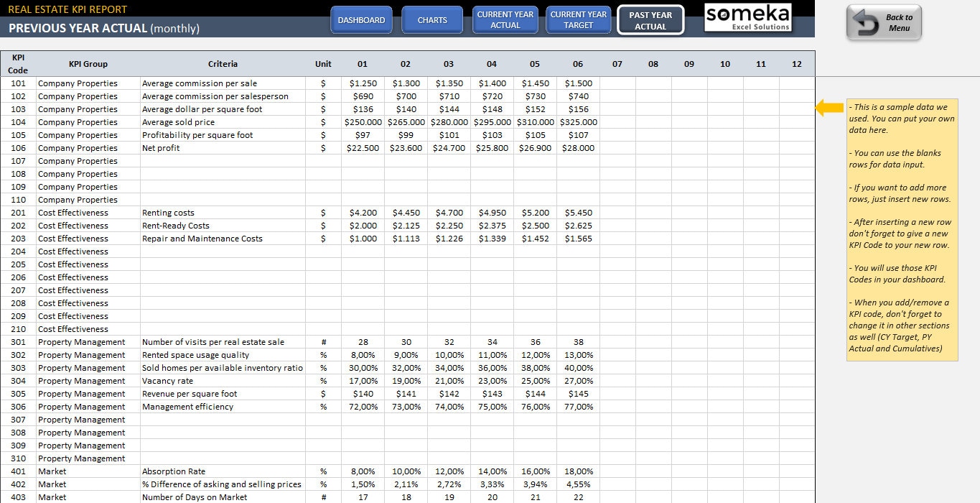Click the Back to Menu arrow icon
This screenshot has width=980, height=503.
(x=867, y=22)
